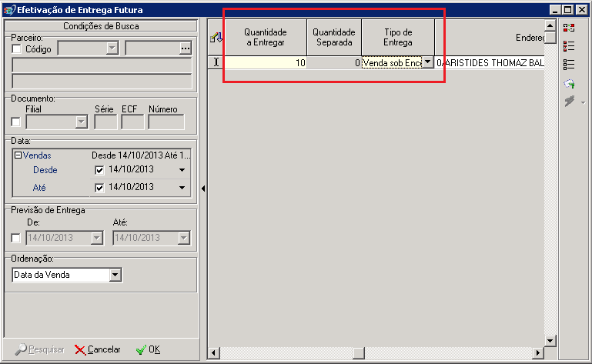The width and height of the screenshot is (592, 364).
Task: Click the Quantidade Separada cell showing 0
Action: coord(334,62)
